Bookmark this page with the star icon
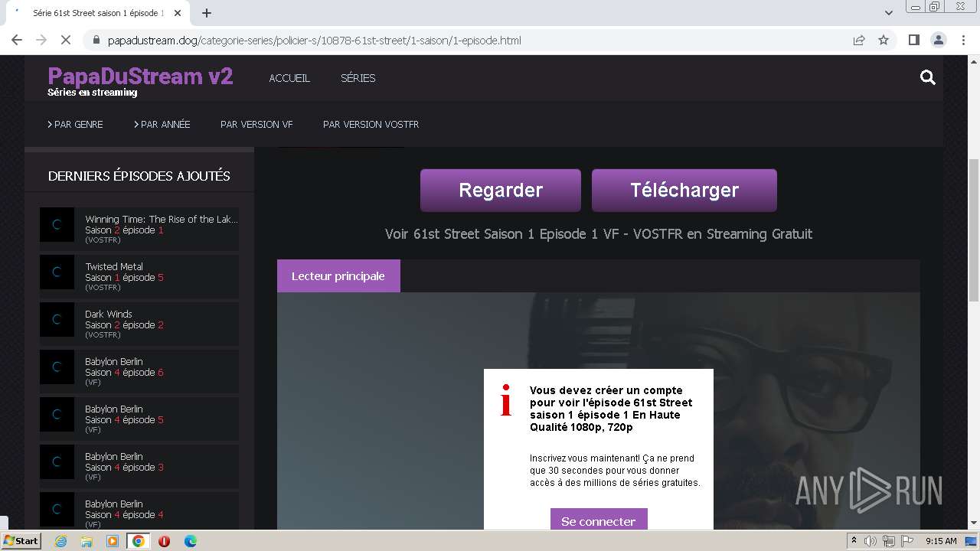 (884, 40)
